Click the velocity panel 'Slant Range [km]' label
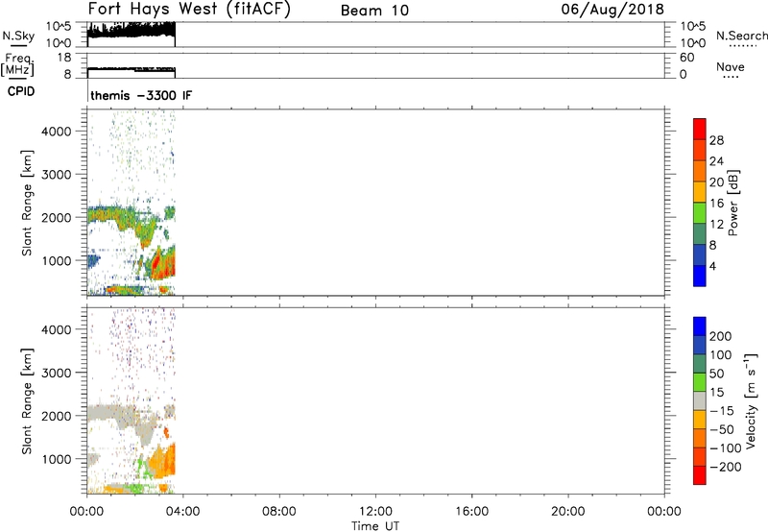Screen dimensions: 768x532 coord(27,401)
